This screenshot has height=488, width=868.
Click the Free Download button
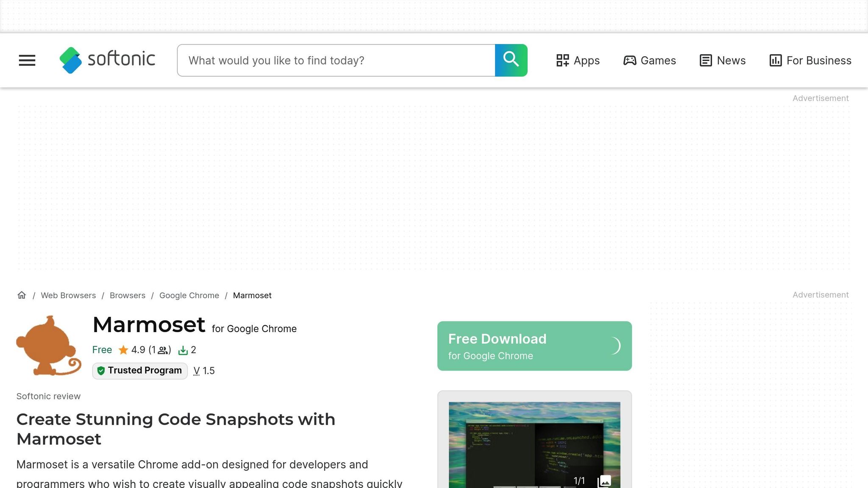pyautogui.click(x=534, y=346)
